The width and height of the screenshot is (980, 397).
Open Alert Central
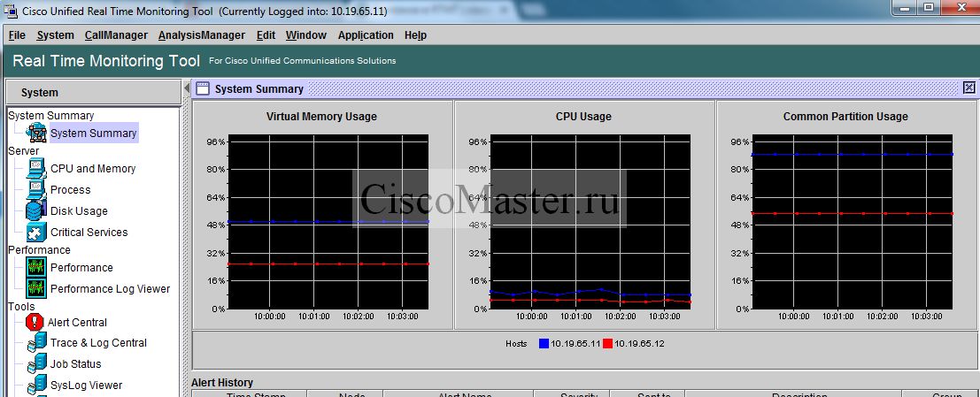pos(77,323)
